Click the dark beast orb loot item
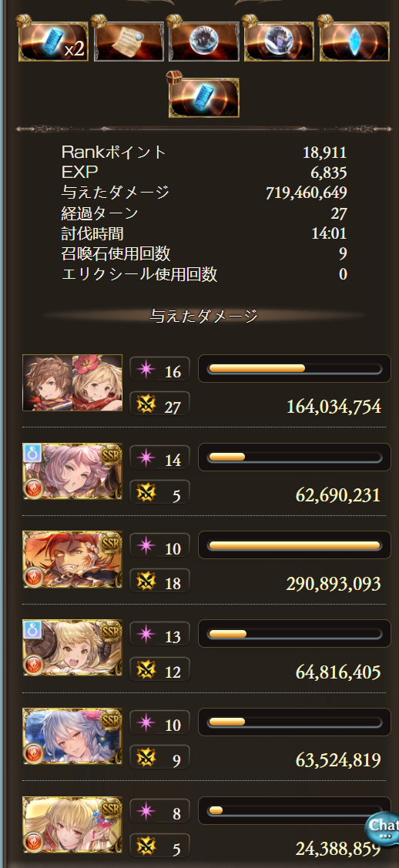This screenshot has height=868, width=399. [x=203, y=41]
